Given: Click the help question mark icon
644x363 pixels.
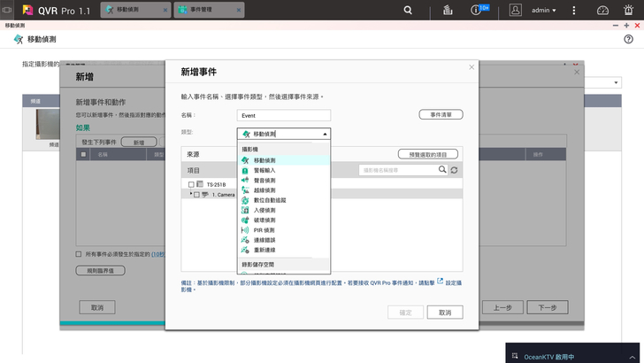Looking at the screenshot, I should click(x=628, y=40).
